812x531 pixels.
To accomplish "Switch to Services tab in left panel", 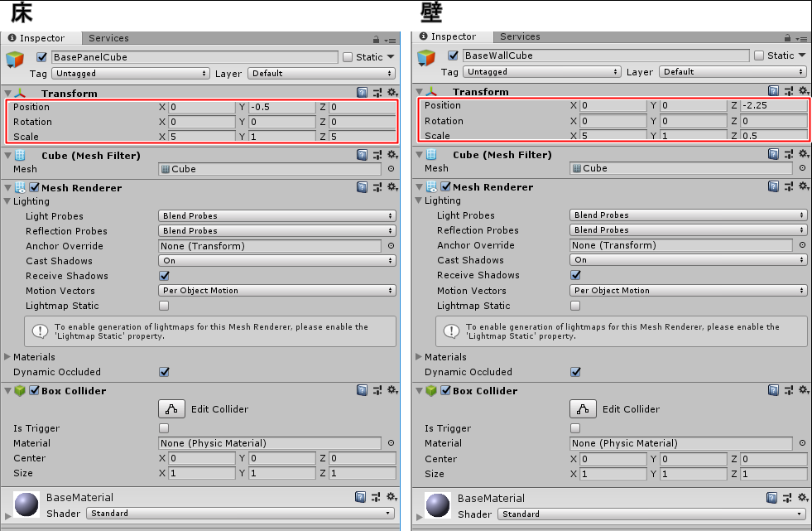I will coord(108,38).
